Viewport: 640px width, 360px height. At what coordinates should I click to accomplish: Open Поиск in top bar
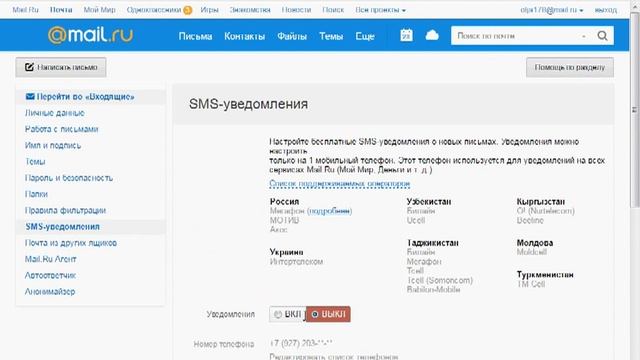tap(333, 10)
